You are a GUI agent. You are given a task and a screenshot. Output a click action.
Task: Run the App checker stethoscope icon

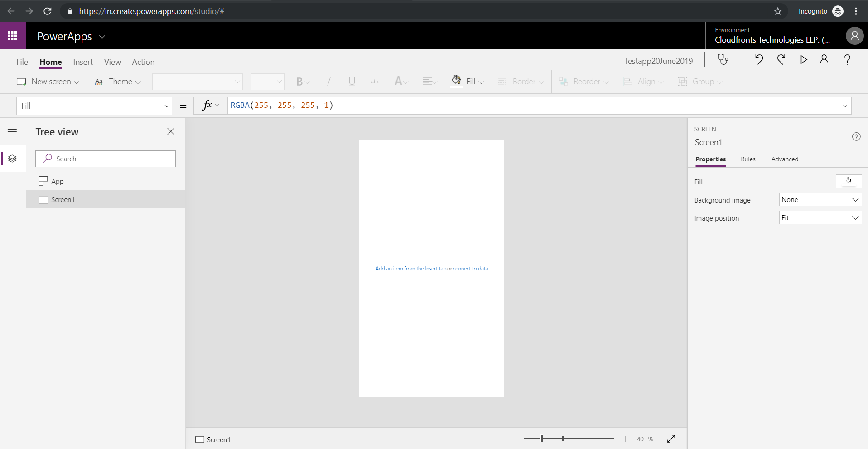click(x=723, y=60)
